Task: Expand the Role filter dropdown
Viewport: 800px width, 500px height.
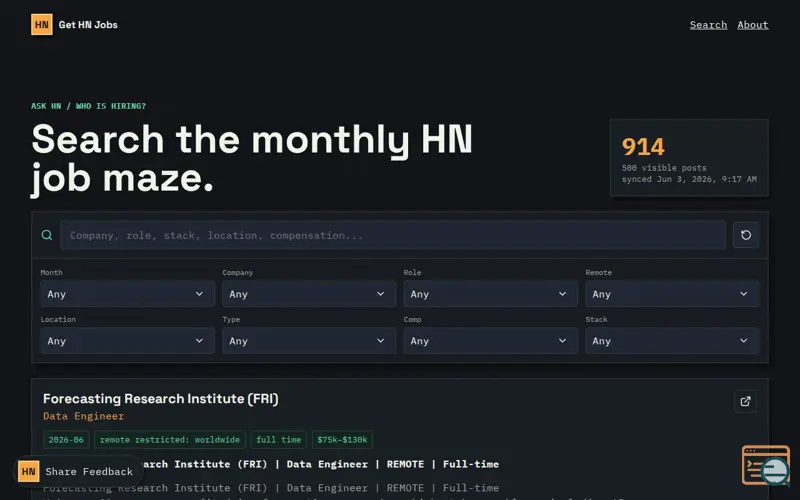Action: click(490, 294)
